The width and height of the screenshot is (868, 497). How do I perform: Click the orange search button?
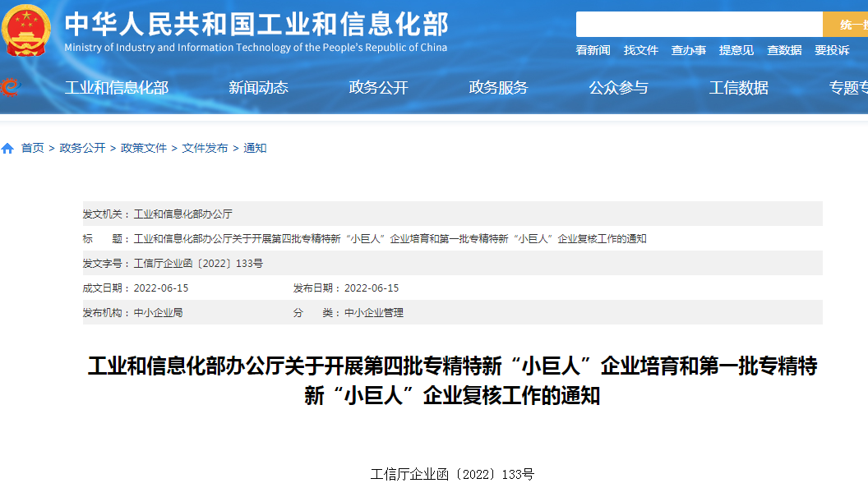click(845, 25)
